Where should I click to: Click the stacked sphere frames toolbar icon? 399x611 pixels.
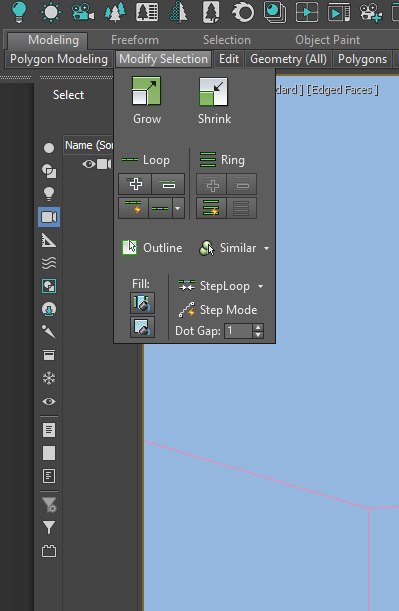(x=275, y=12)
